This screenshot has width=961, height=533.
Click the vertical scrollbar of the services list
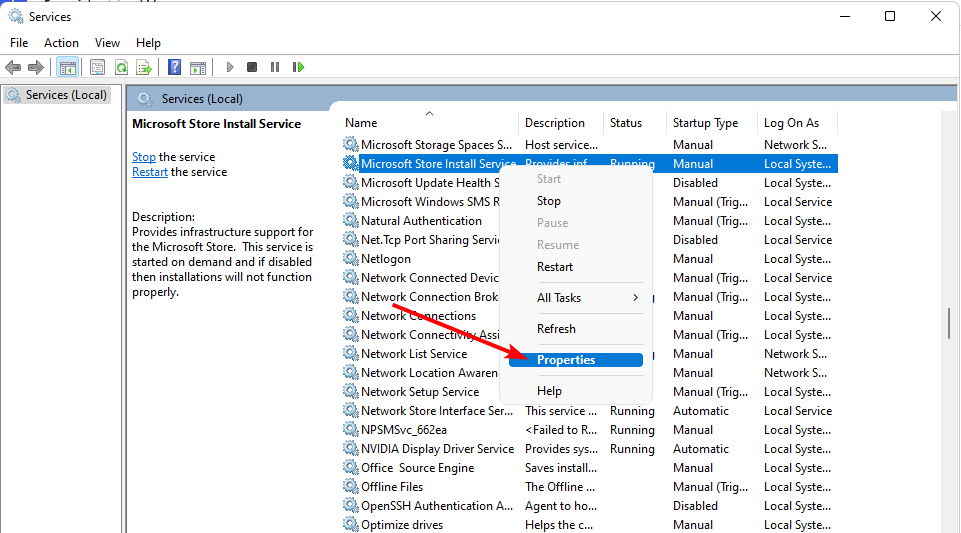pos(949,323)
